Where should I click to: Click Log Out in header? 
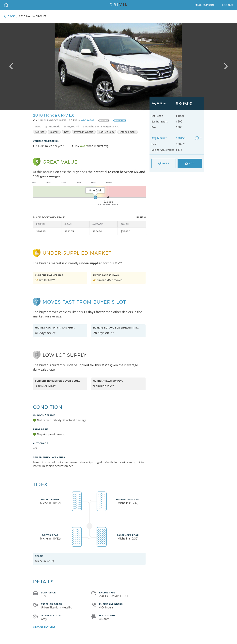(228, 5)
